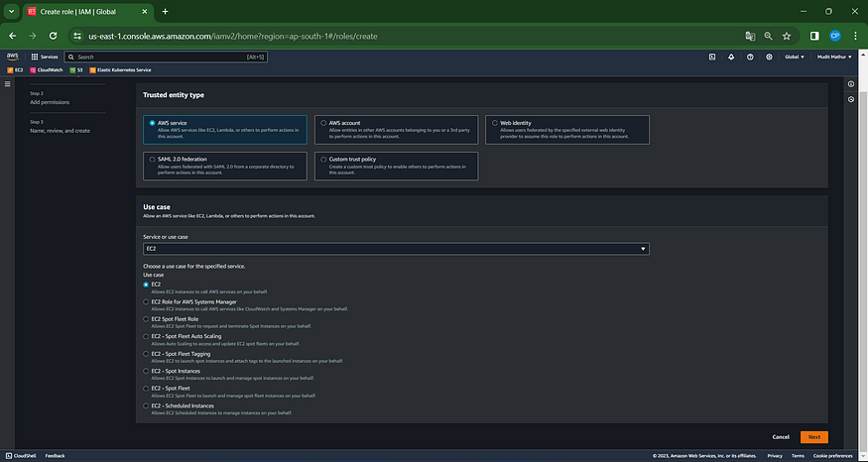Open the clock icon below info panel icon
Viewport: 868px width, 462px height.
tap(851, 99)
